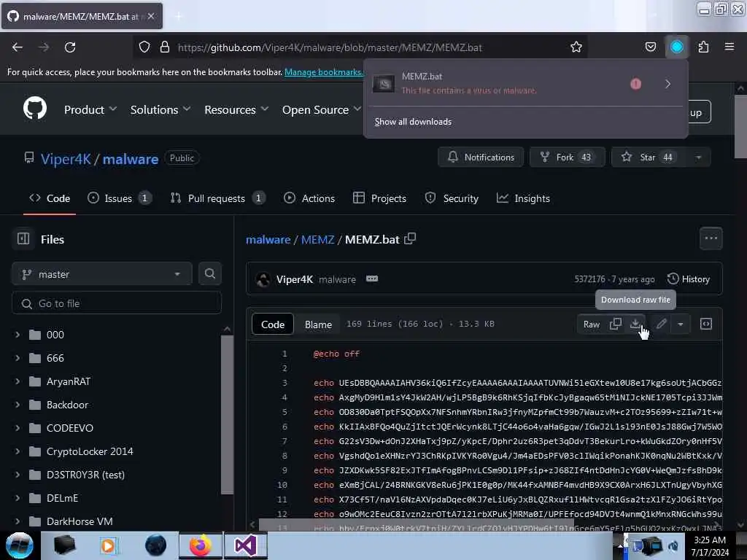Open the Issues tab
This screenshot has height=560, width=747.
click(120, 198)
